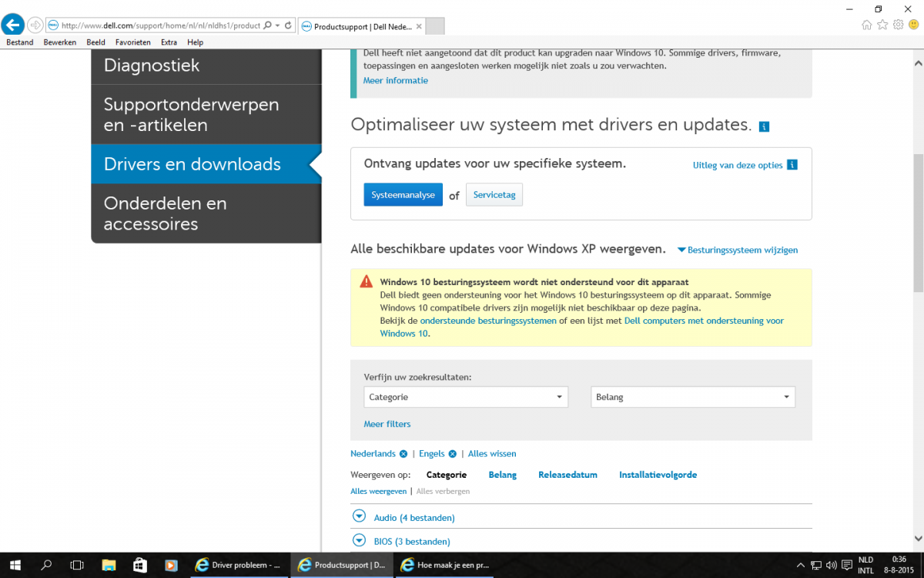This screenshot has height=578, width=924.
Task: Open Onderdelen en accessoires sidebar item
Action: pos(206,213)
